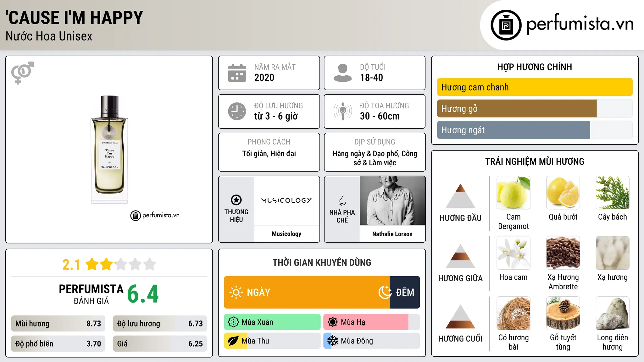Click the leaf icon for Mùa Thu
The image size is (644, 362).
[x=233, y=341]
